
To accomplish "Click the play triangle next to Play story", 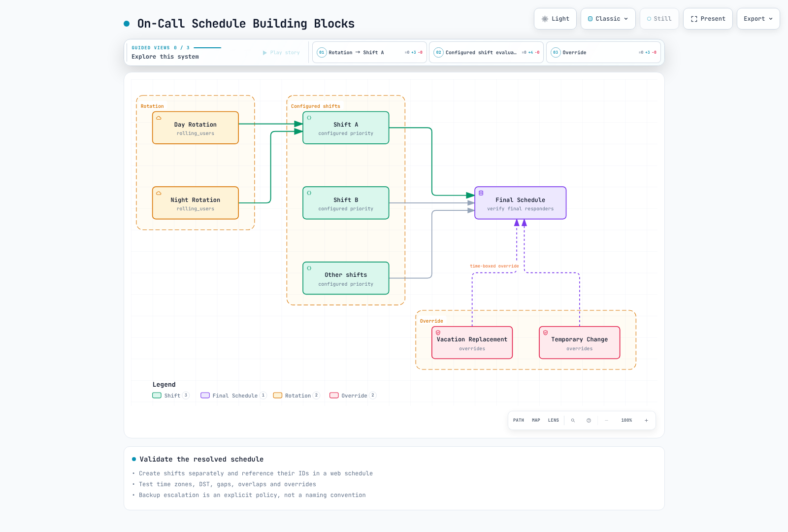I will click(265, 53).
